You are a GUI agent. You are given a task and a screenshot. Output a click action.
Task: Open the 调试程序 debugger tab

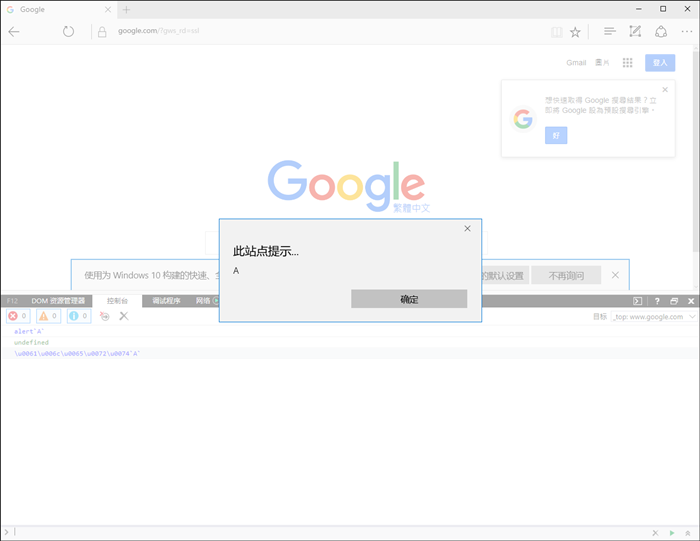click(x=167, y=301)
